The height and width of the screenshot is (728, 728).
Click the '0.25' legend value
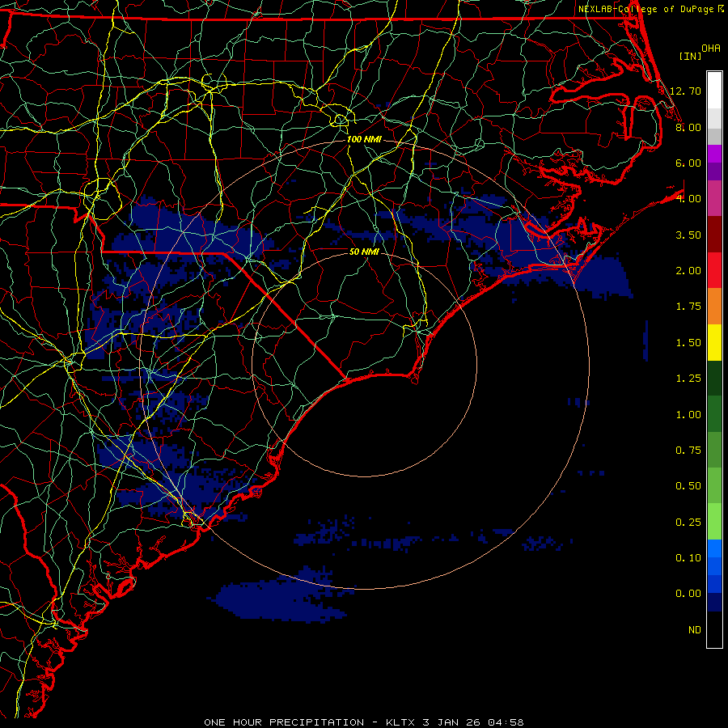coord(688,523)
